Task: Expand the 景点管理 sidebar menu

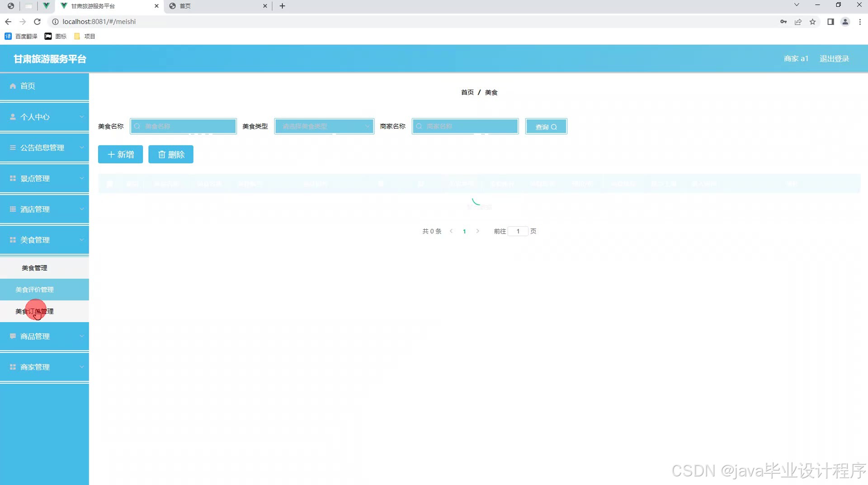Action: [x=44, y=178]
